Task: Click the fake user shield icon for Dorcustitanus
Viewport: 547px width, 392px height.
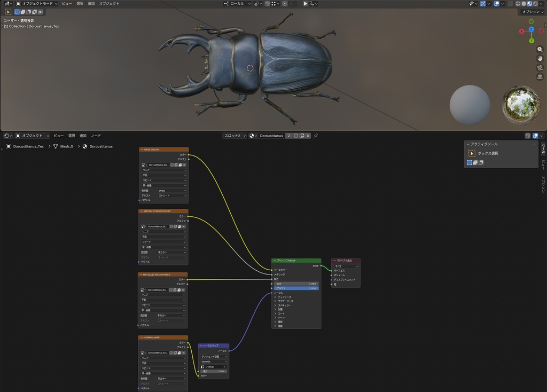Action: [x=296, y=136]
